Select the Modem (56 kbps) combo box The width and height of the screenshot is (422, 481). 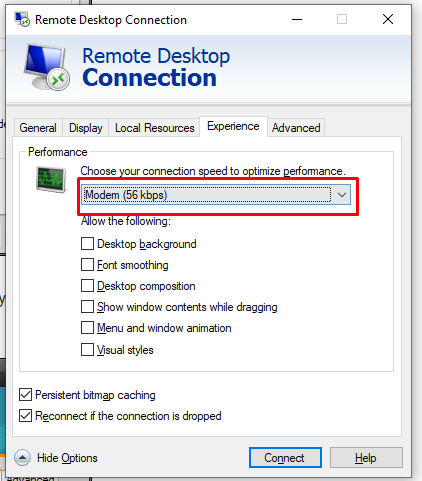(216, 195)
